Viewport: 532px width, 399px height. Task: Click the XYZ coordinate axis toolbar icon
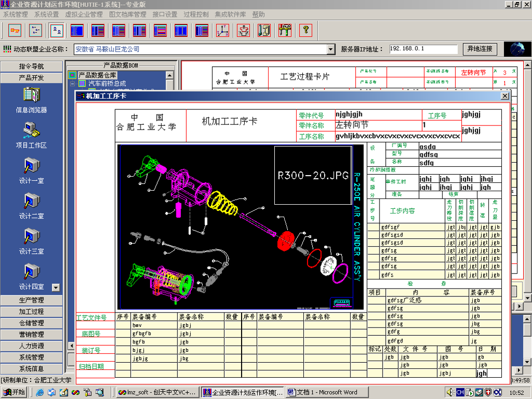coord(222,31)
